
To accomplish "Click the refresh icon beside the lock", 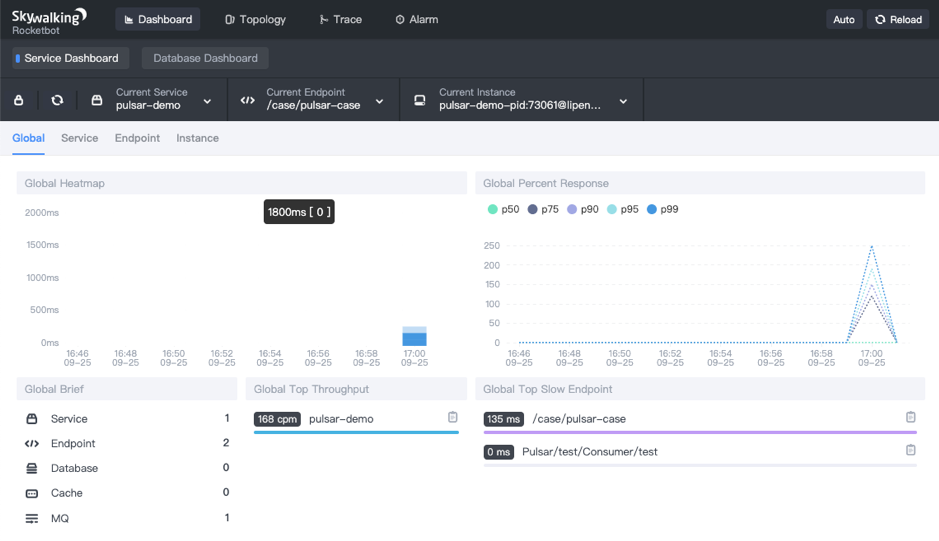I will coord(57,100).
